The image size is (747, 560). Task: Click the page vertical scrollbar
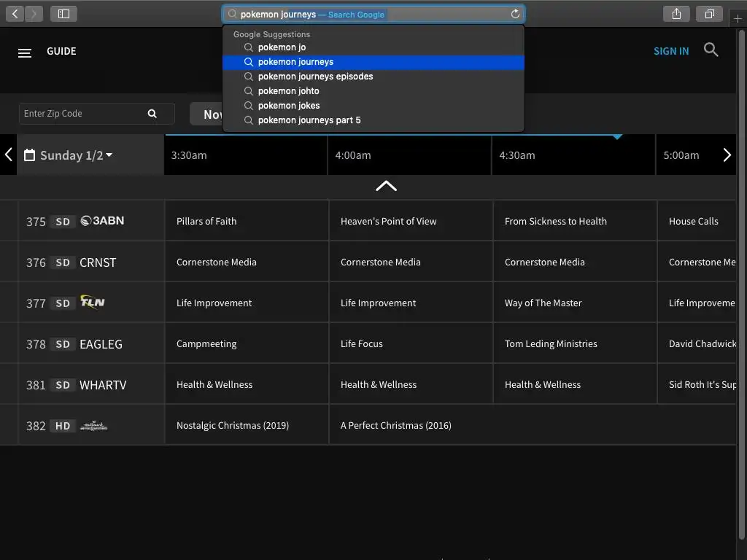click(x=741, y=286)
